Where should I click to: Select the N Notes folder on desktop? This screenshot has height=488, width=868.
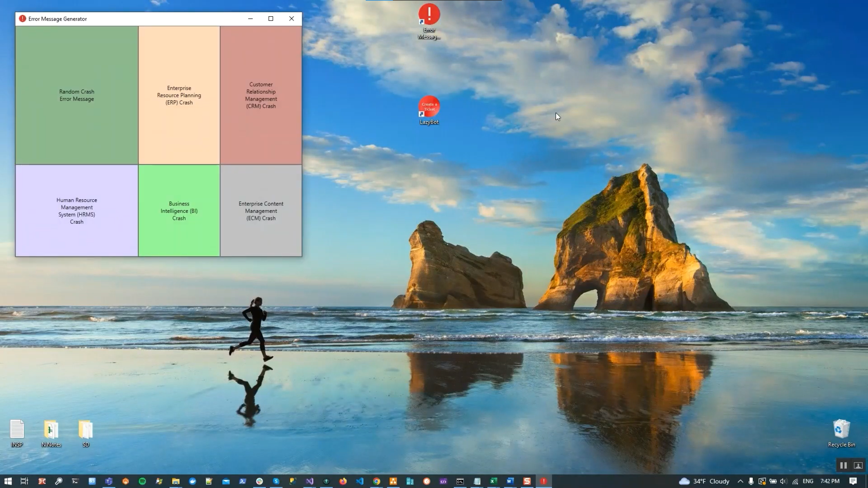click(51, 433)
